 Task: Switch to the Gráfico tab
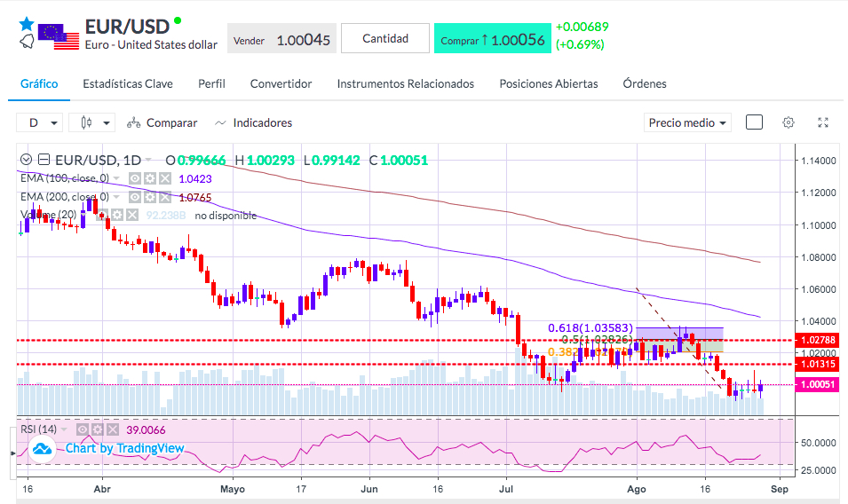39,83
